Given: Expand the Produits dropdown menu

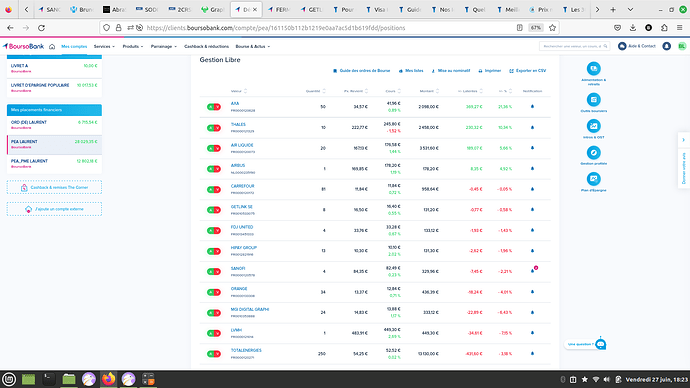Looking at the screenshot, I should pos(132,46).
